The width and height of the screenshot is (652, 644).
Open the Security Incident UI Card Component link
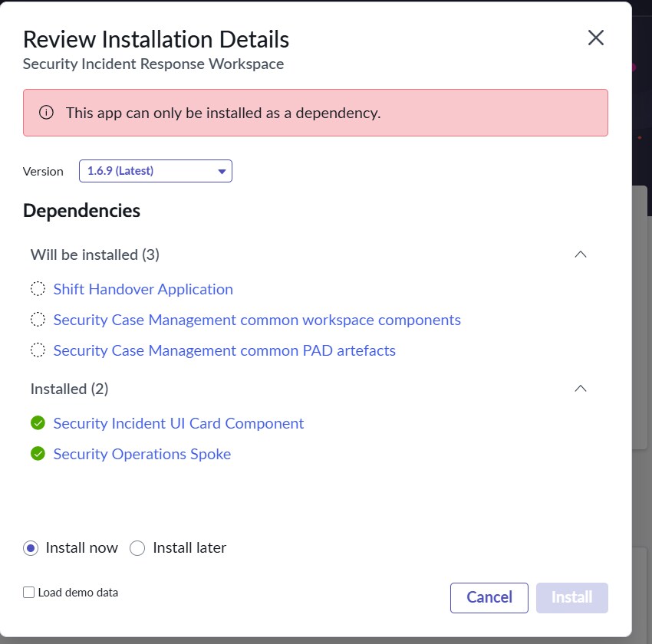pos(179,423)
